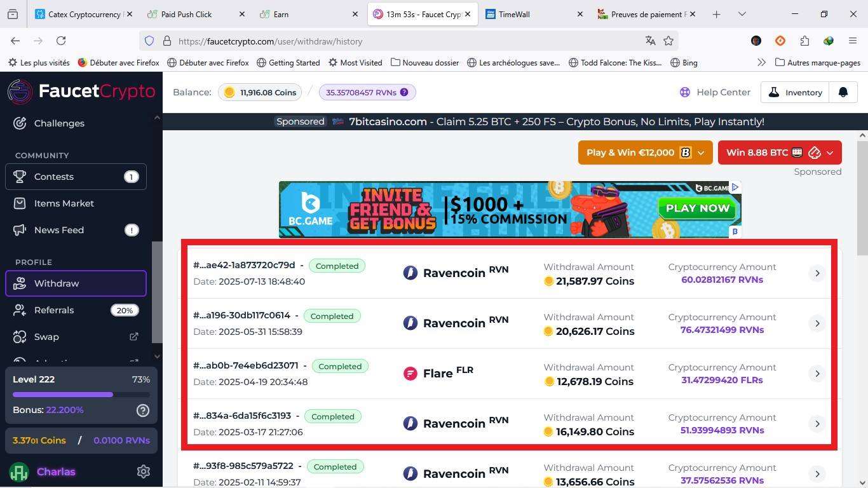Open the translate page icon in address bar
Viewport: 868px width, 488px height.
point(650,41)
